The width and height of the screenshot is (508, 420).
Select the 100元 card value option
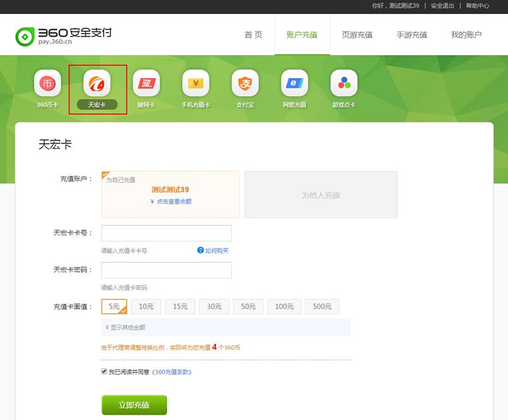(x=284, y=306)
